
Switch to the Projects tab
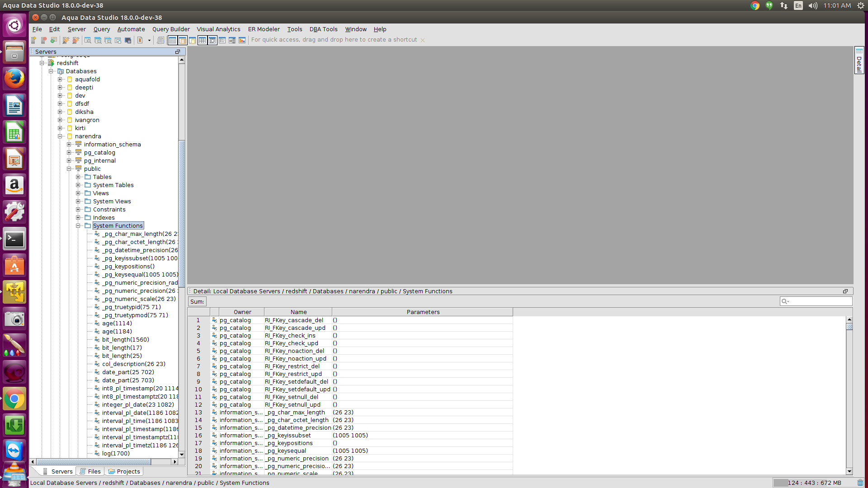(x=124, y=471)
